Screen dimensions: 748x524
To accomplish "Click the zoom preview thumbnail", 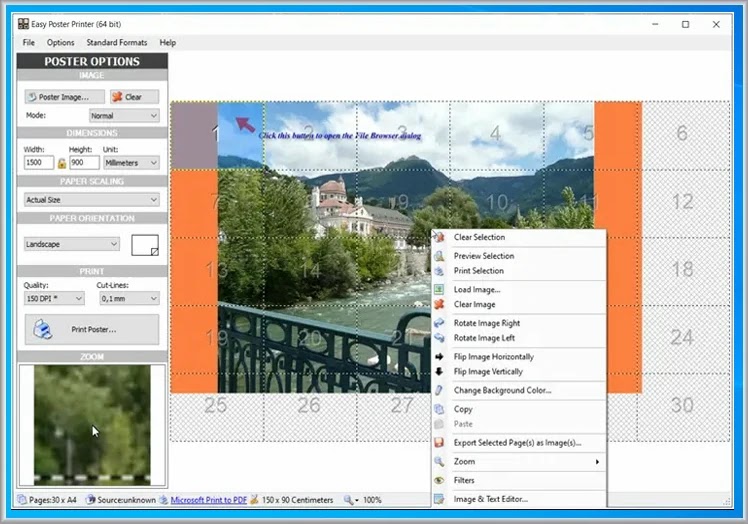I will pyautogui.click(x=92, y=425).
